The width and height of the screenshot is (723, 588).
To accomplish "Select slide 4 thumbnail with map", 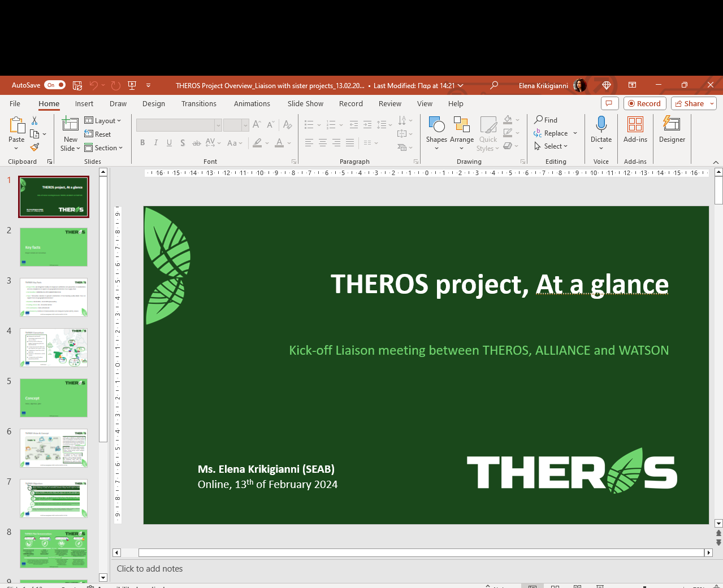I will pos(54,347).
